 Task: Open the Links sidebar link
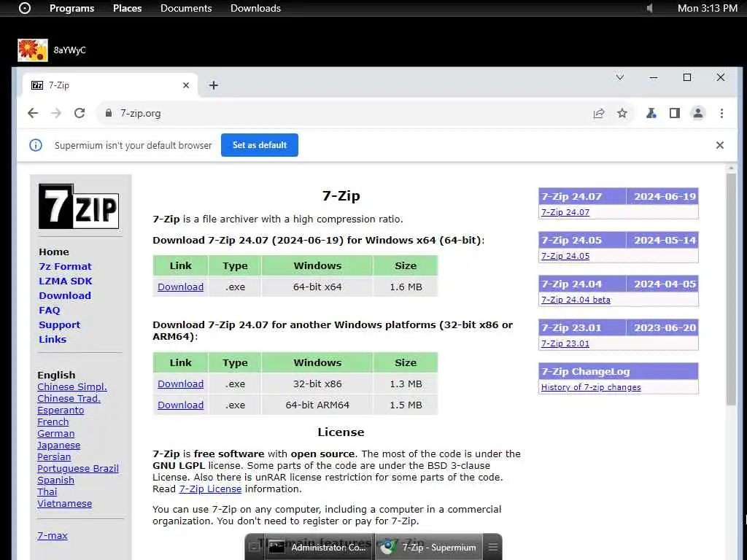[x=53, y=340]
